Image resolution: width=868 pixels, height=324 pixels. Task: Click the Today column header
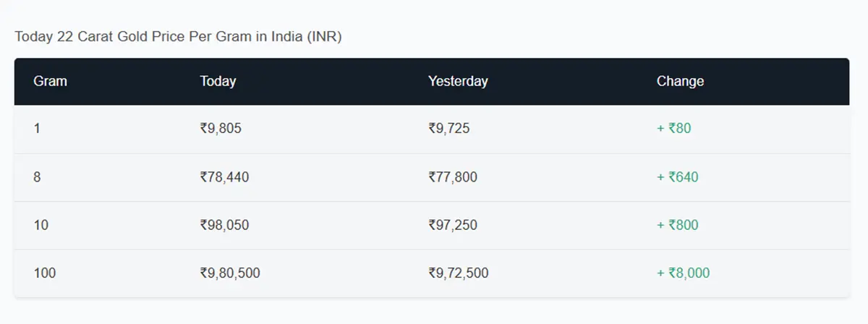218,81
